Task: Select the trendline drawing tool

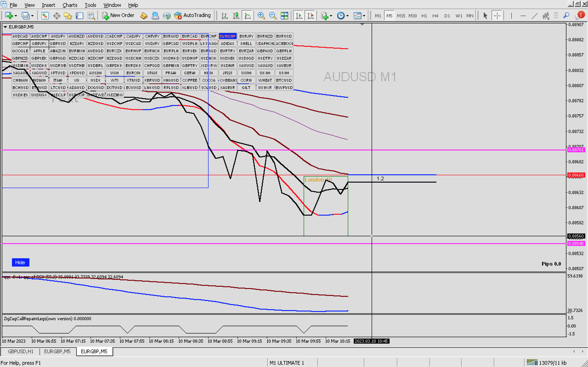Action: (534, 16)
